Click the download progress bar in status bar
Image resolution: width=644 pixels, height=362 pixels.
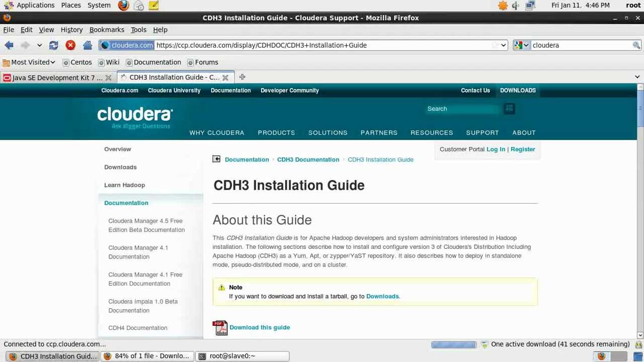pos(453,344)
